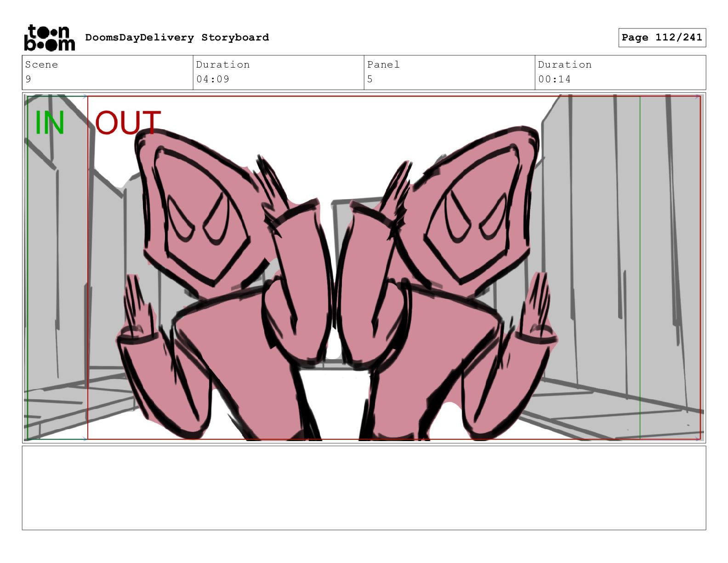
Task: Click the empty caption box below panel
Action: (x=364, y=488)
